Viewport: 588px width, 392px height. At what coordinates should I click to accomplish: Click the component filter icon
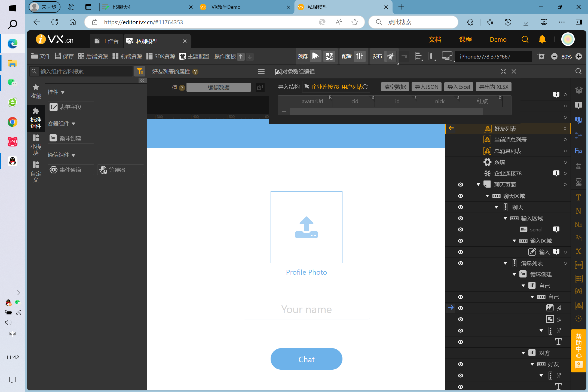click(x=140, y=71)
